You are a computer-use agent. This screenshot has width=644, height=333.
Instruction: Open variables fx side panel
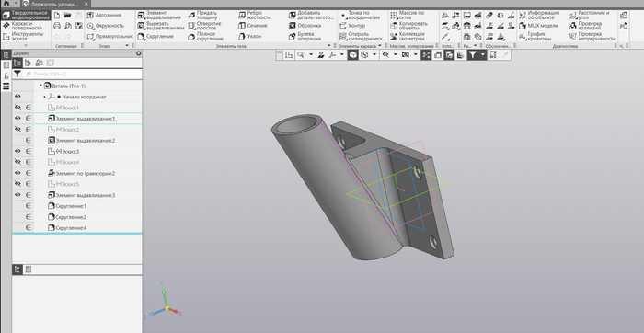[x=6, y=76]
